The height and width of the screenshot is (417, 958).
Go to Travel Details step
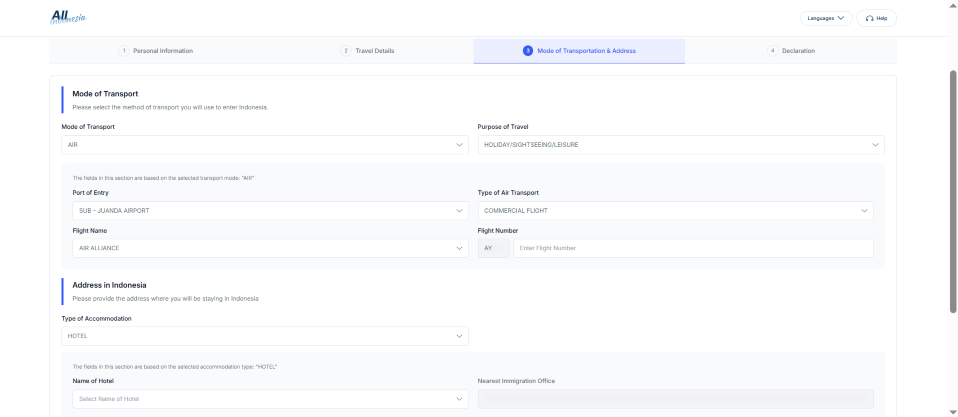(367, 51)
